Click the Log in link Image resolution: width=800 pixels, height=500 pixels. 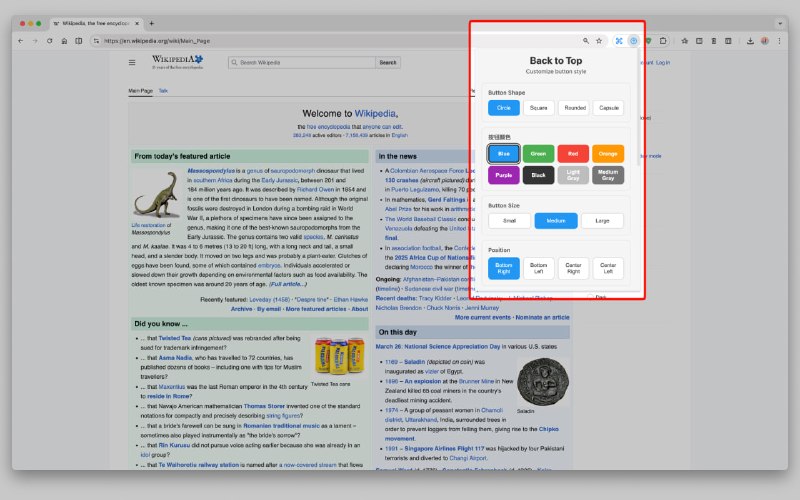[663, 62]
